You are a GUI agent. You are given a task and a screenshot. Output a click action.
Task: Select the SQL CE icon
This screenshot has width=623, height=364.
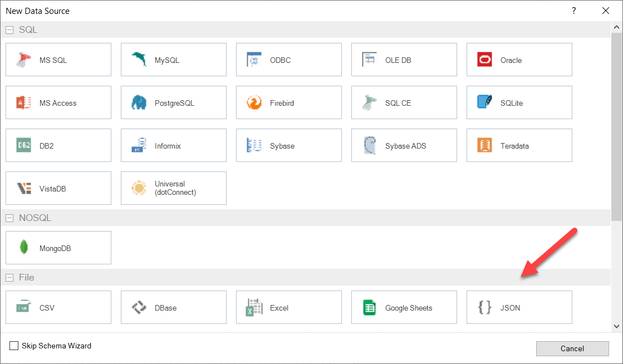click(369, 102)
